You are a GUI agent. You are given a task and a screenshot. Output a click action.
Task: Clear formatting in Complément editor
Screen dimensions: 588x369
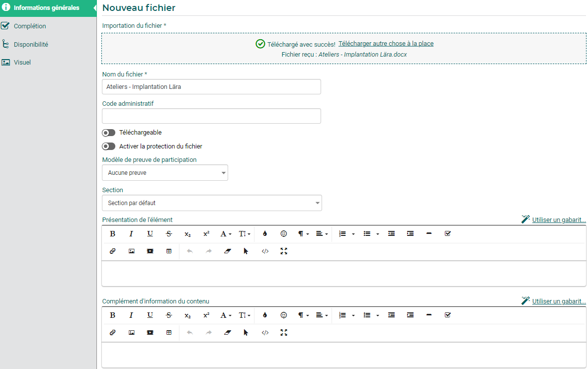coord(228,333)
